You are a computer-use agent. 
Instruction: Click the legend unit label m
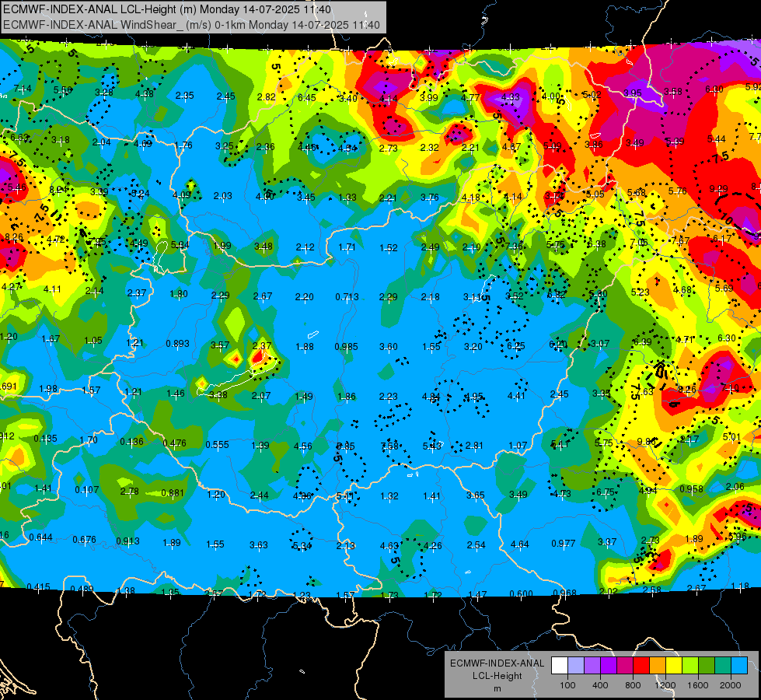click(x=497, y=688)
